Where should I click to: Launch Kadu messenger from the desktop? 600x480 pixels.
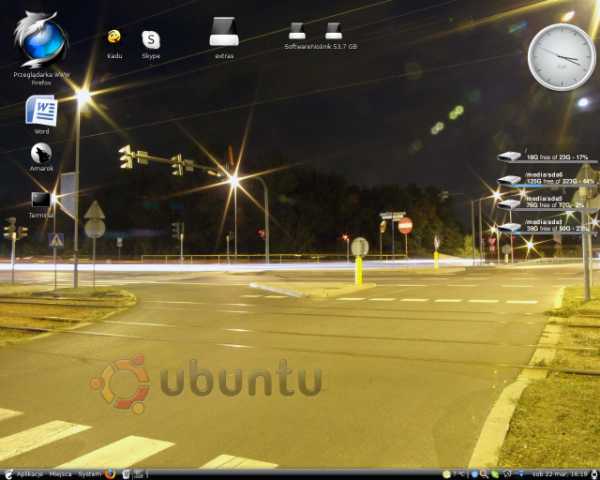coord(114,37)
